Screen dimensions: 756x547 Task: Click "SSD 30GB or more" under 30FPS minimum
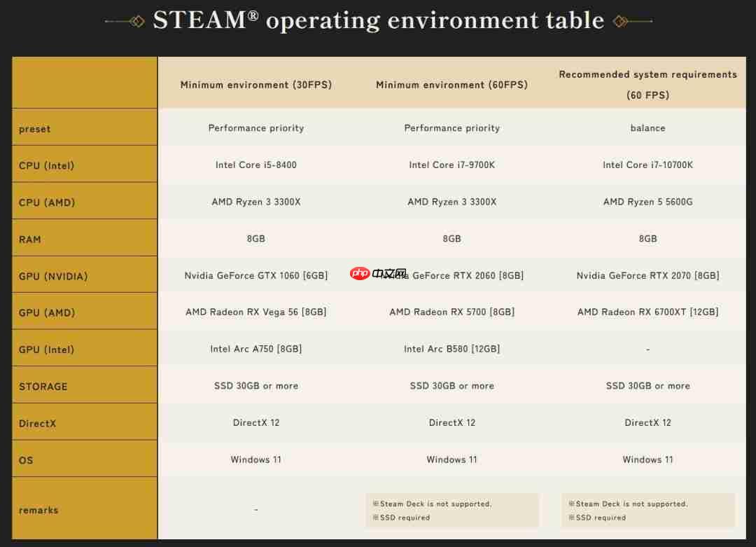click(256, 386)
